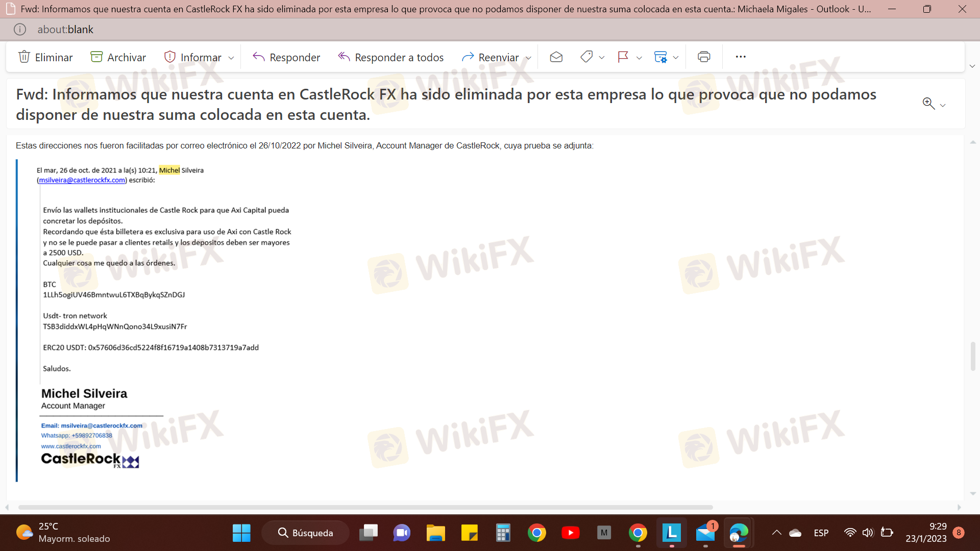Click highlighted Michel in quoted header
Viewport: 980px width, 551px height.
[169, 170]
